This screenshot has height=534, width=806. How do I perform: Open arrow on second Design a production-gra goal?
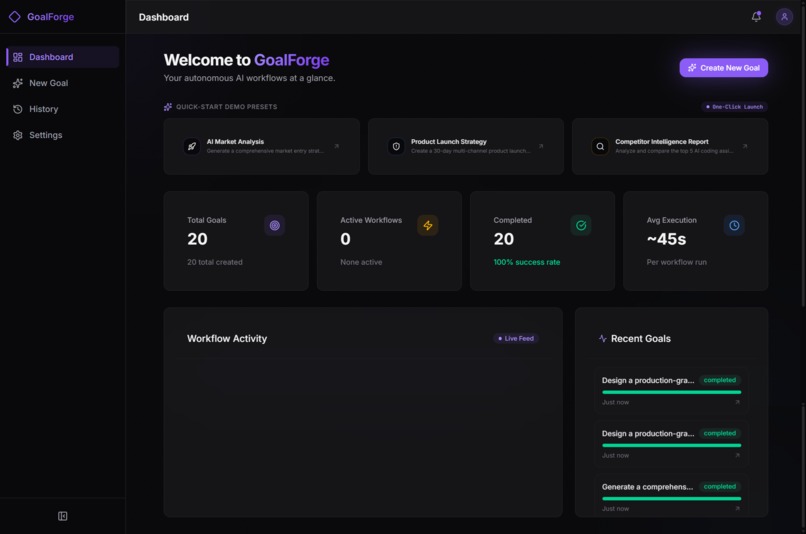pos(737,455)
